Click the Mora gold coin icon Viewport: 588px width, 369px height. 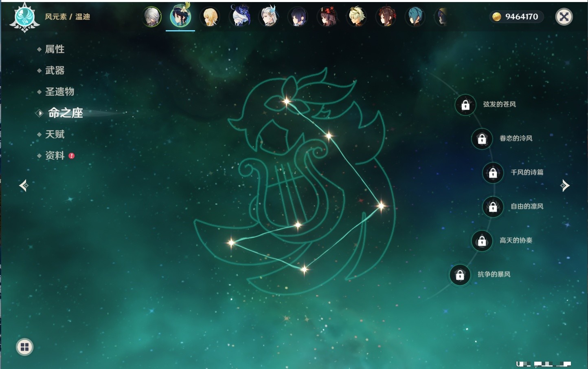pyautogui.click(x=497, y=17)
